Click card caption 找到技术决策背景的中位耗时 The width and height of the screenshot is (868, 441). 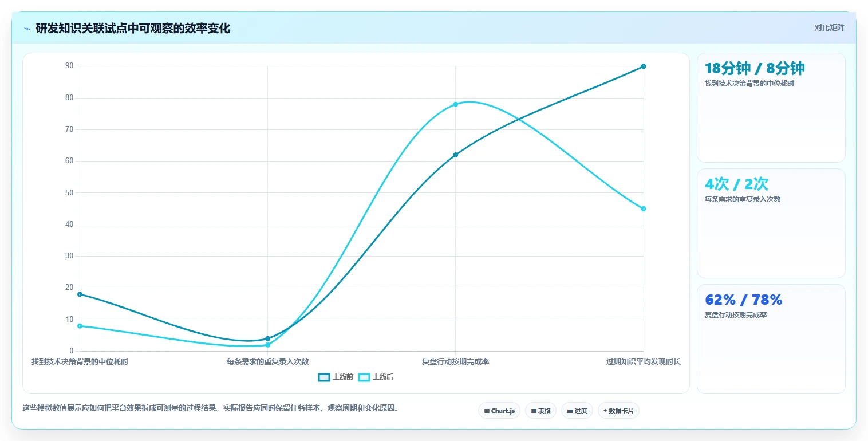click(x=749, y=84)
